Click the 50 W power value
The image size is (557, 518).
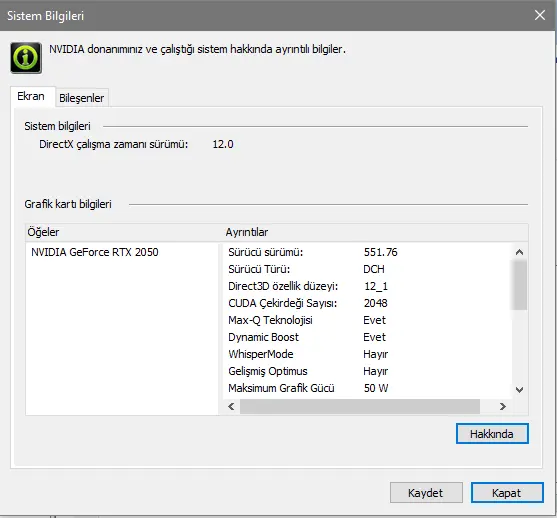point(376,388)
